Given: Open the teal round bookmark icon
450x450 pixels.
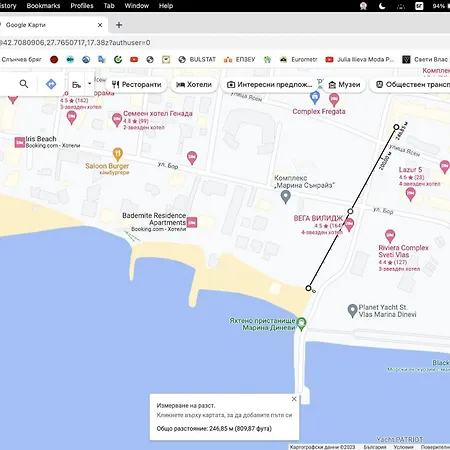Looking at the screenshot, I should pos(70,60).
